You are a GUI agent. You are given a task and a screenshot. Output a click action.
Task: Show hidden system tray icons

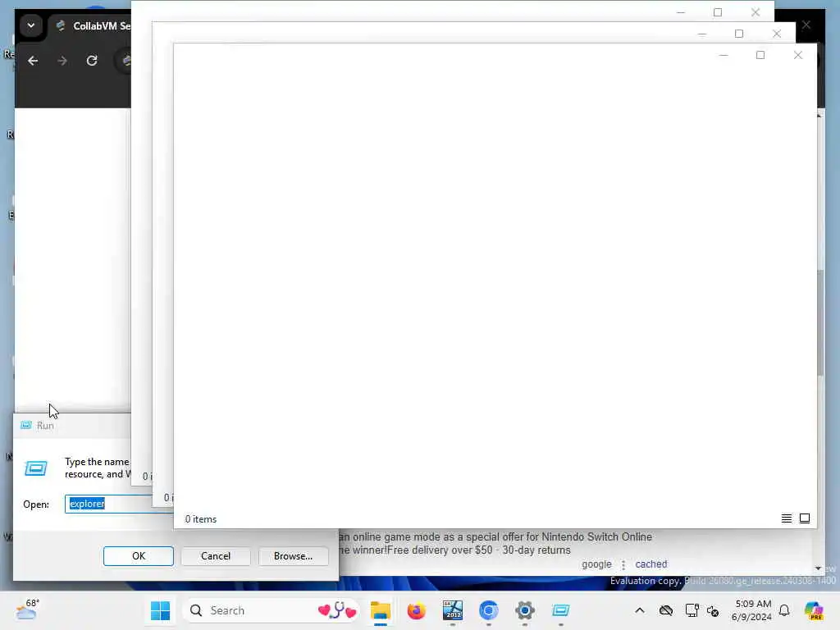[640, 610]
